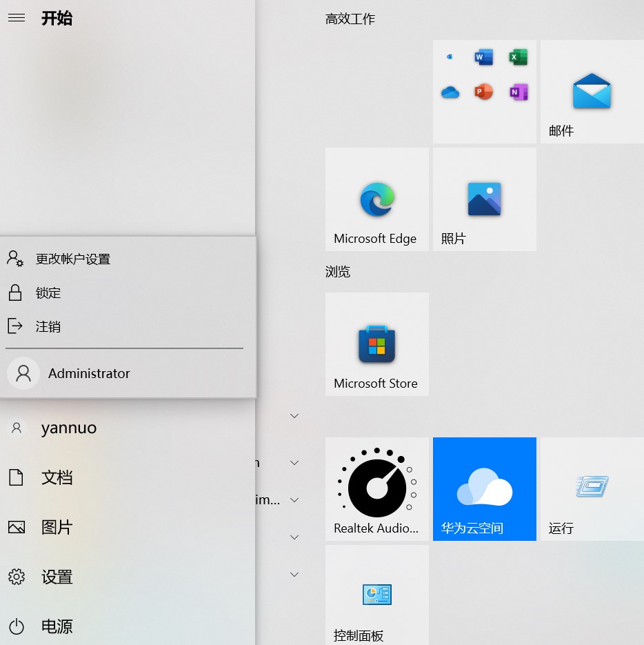Expand the app folder chevron beside 文档 row
Screen dimensions: 644x645
[x=294, y=463]
